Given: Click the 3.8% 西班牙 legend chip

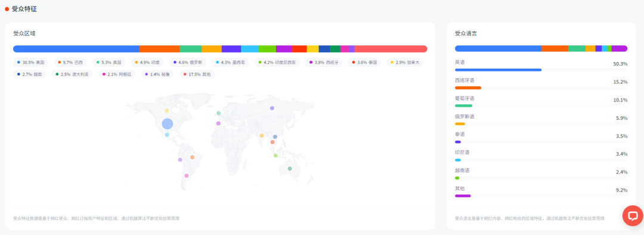Looking at the screenshot, I should (x=324, y=63).
